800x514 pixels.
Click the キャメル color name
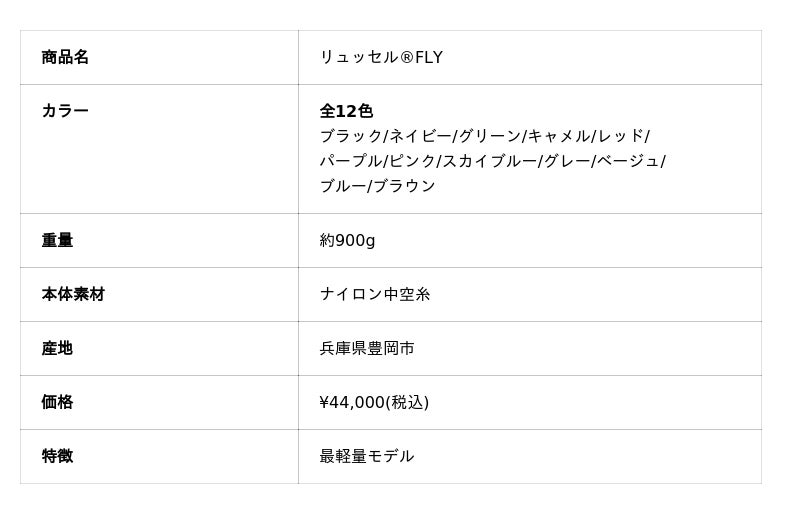pos(559,136)
